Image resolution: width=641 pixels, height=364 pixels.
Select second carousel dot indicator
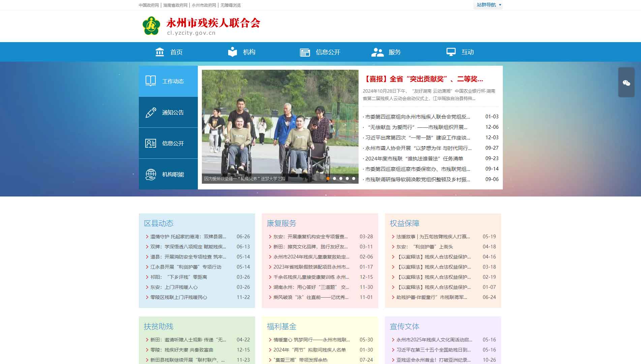334,179
